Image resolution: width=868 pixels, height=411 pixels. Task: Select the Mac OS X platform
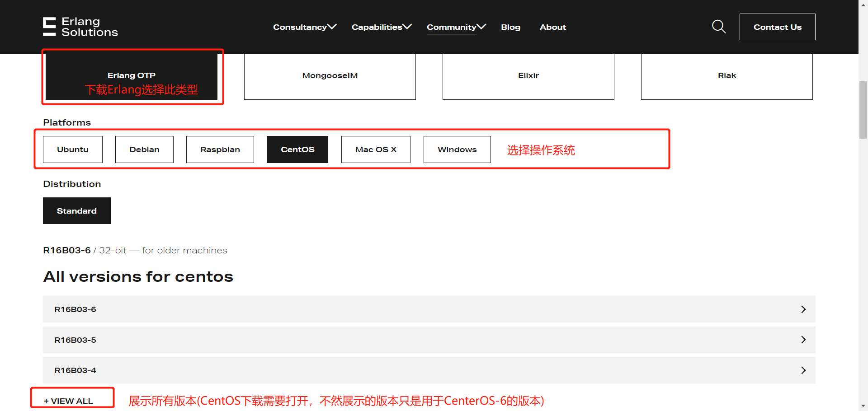[x=376, y=149]
